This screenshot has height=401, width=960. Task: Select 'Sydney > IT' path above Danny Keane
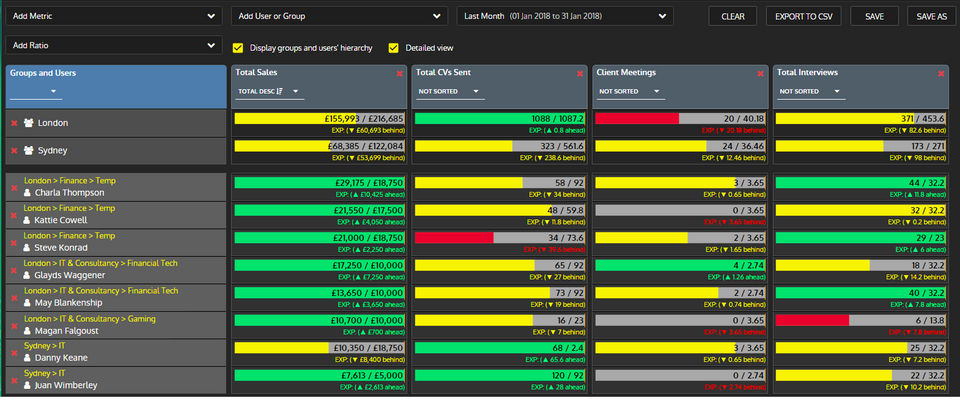[x=44, y=346]
